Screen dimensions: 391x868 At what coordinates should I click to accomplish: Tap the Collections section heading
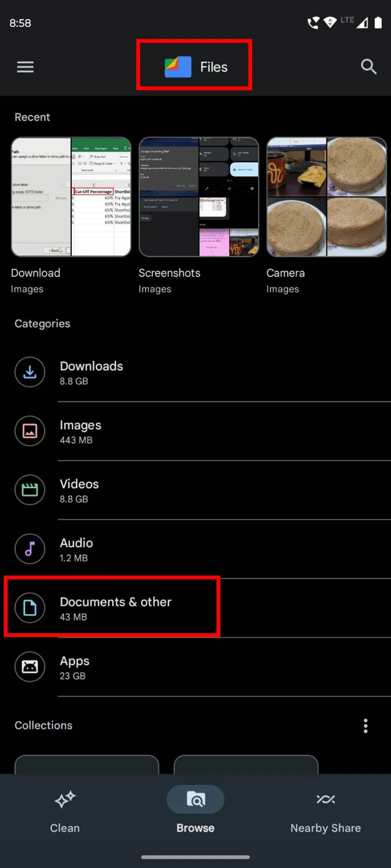tap(43, 725)
